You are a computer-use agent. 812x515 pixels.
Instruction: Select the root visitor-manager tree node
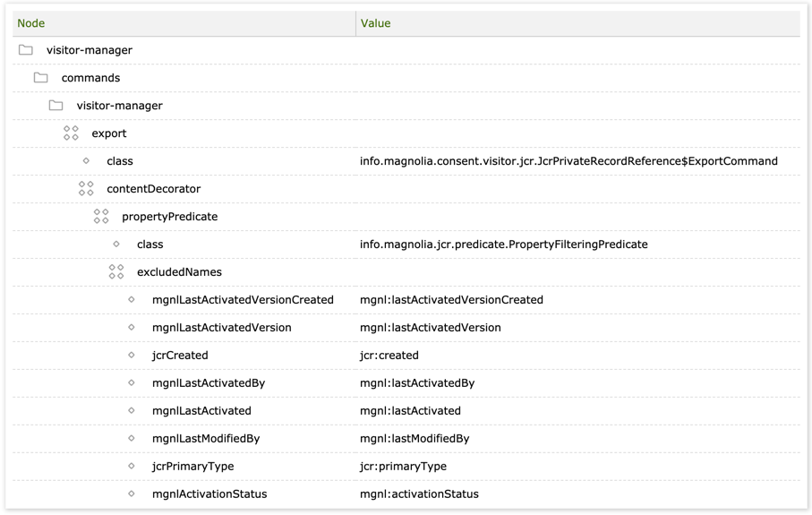[89, 50]
